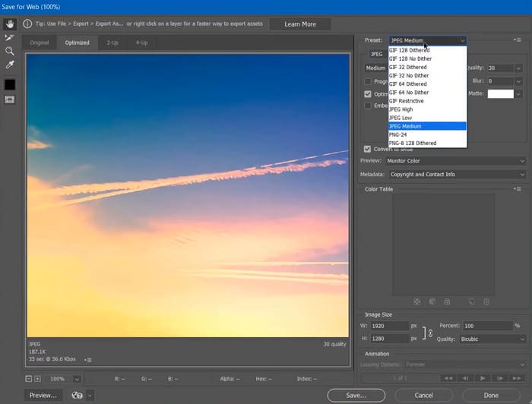
Task: Click the zoom in plus icon
Action: (37, 378)
